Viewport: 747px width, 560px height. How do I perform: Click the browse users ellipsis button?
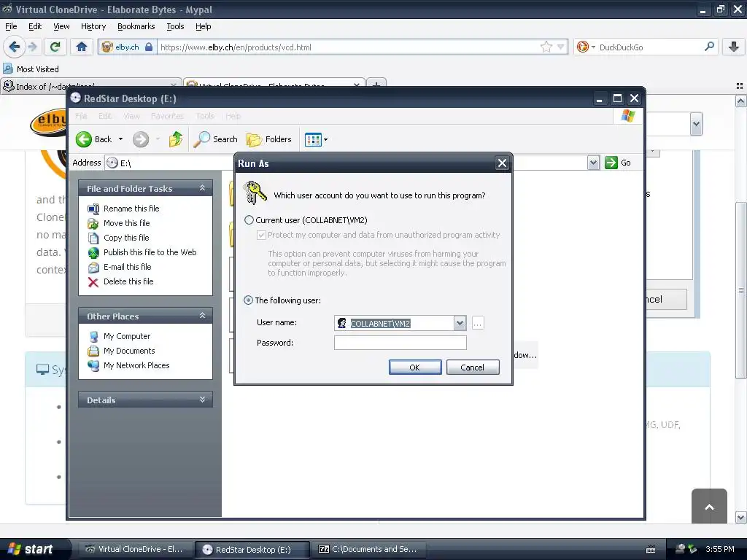478,323
